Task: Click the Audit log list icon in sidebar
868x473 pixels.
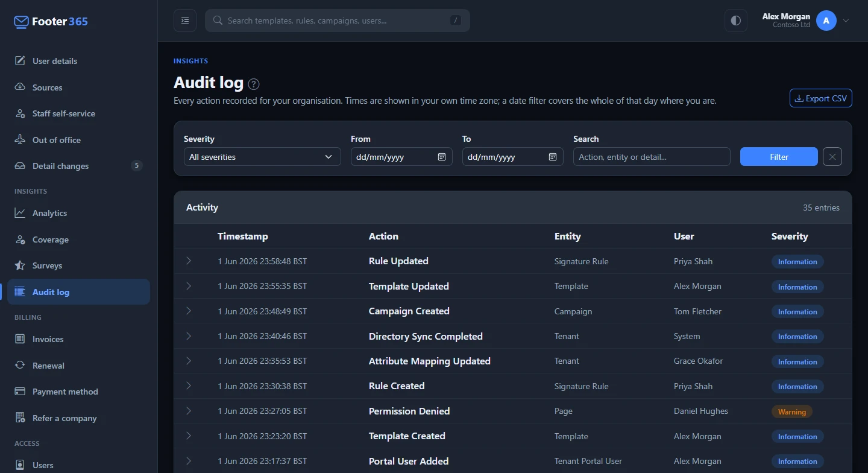Action: [x=20, y=292]
